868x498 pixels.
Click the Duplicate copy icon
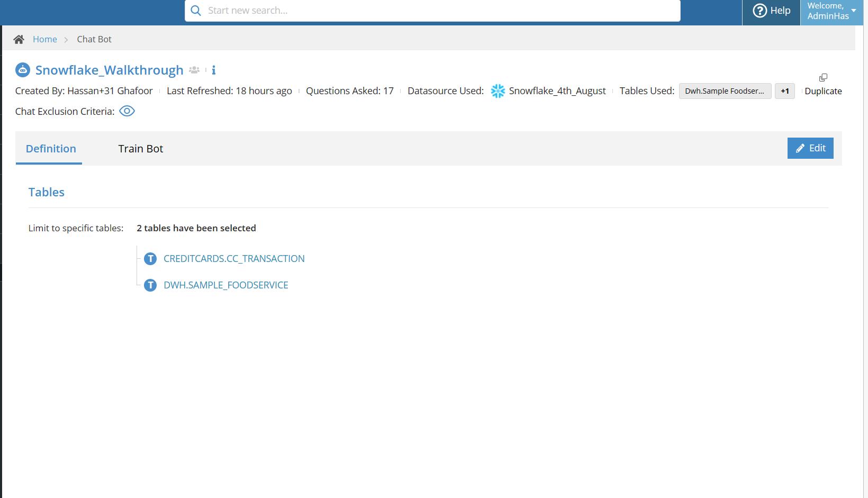coord(823,77)
